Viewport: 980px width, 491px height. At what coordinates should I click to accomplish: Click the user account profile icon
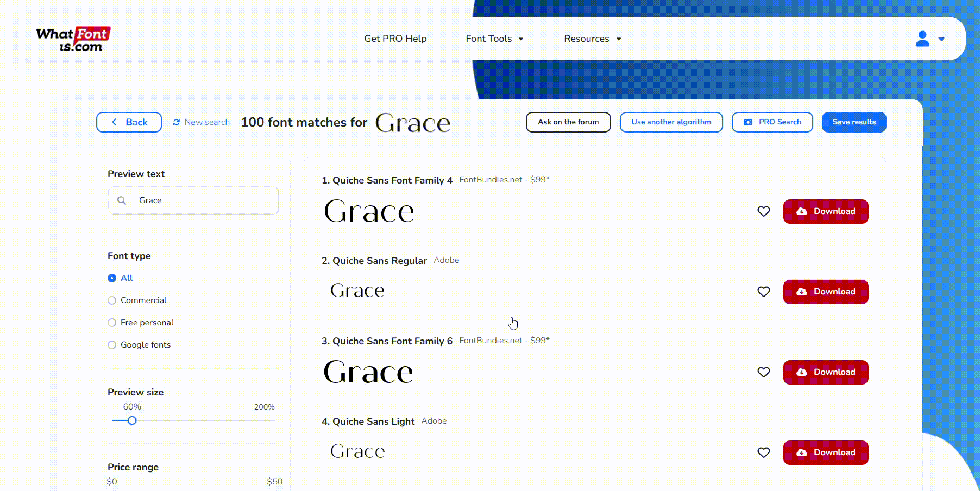pyautogui.click(x=922, y=39)
